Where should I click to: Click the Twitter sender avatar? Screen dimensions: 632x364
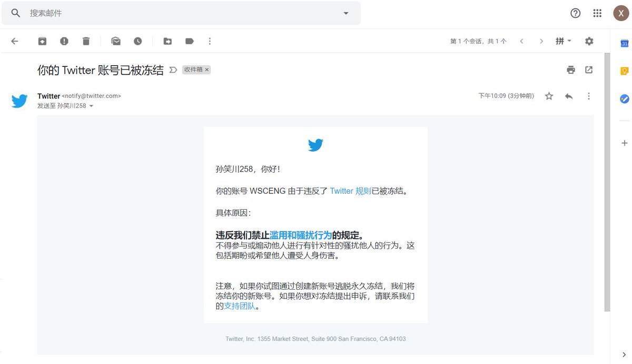click(19, 101)
